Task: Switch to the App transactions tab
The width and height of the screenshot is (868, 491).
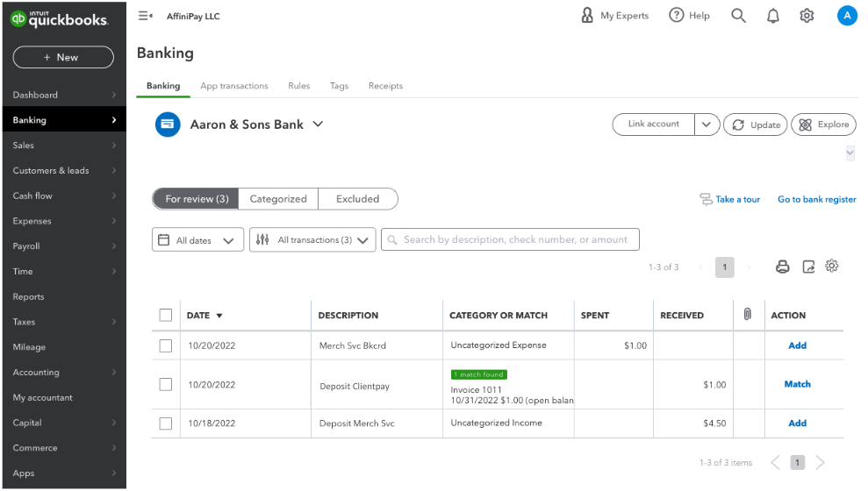Action: (x=234, y=86)
